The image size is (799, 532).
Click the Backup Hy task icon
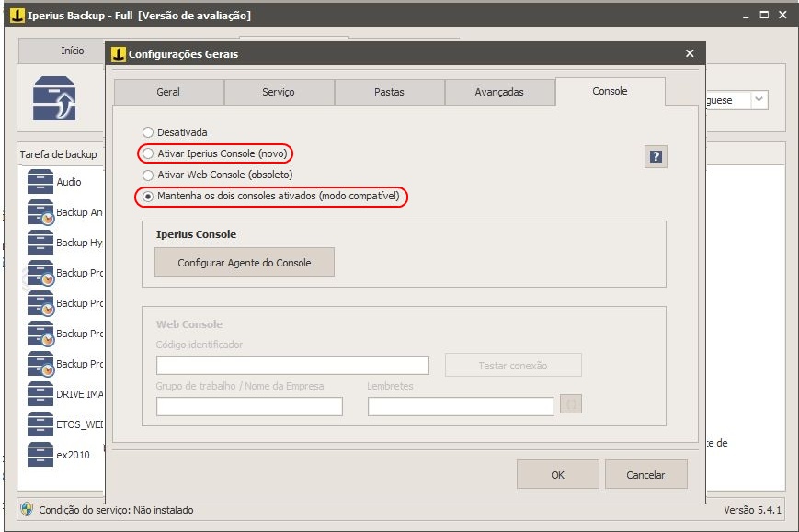point(40,243)
